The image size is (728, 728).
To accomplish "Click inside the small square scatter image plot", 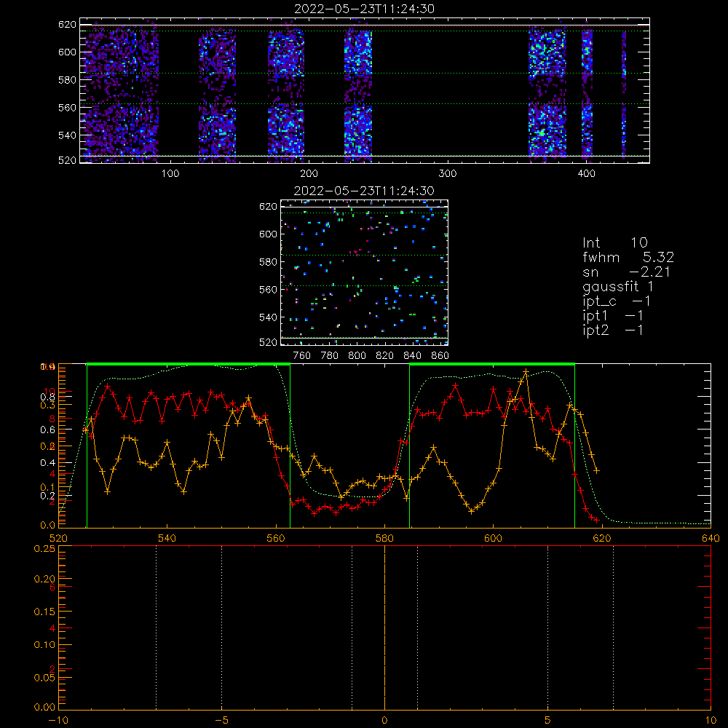I will coord(365,272).
